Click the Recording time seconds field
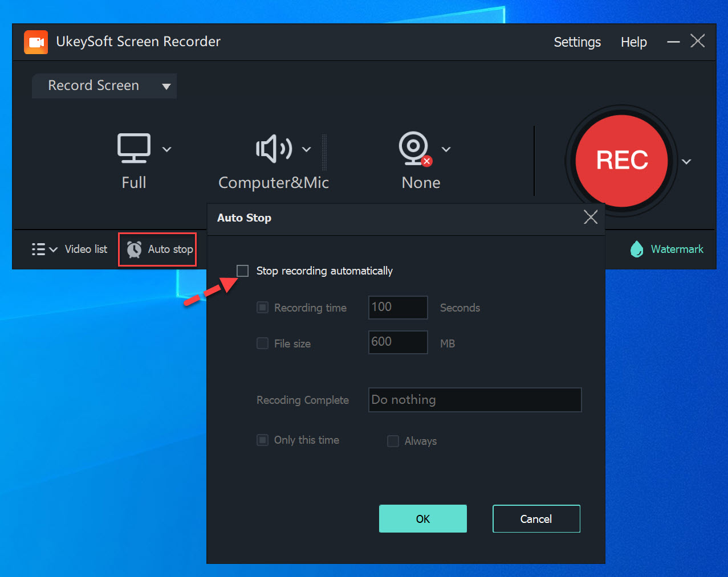 [398, 308]
